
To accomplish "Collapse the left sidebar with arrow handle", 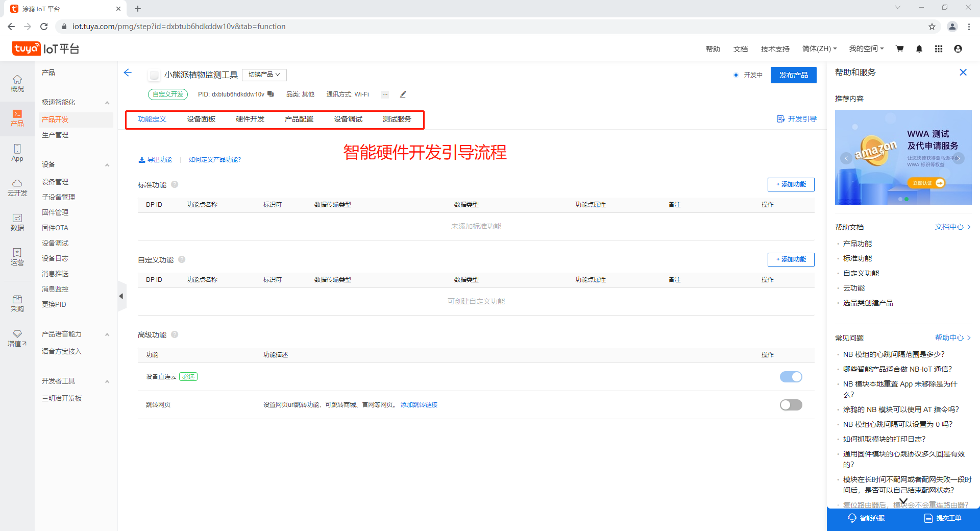I will (121, 296).
